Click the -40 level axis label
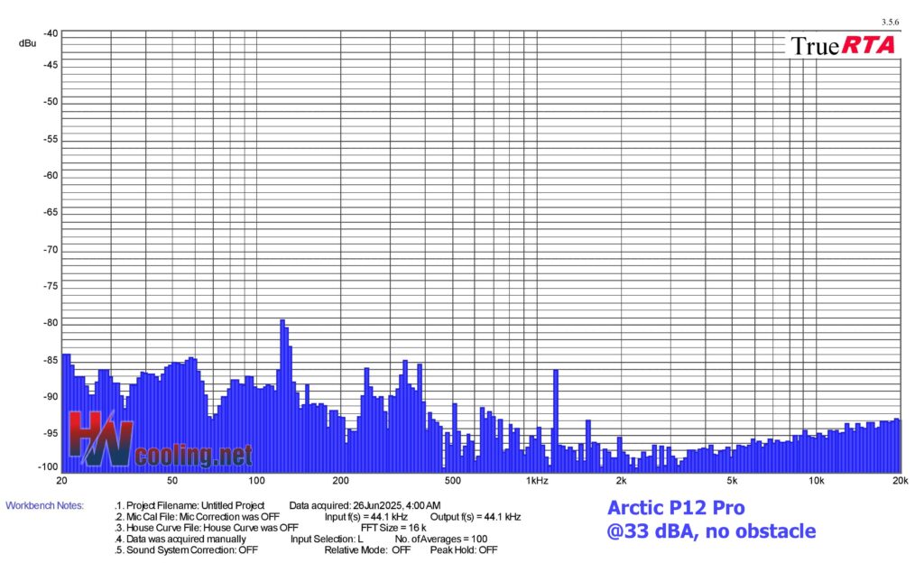 point(51,33)
